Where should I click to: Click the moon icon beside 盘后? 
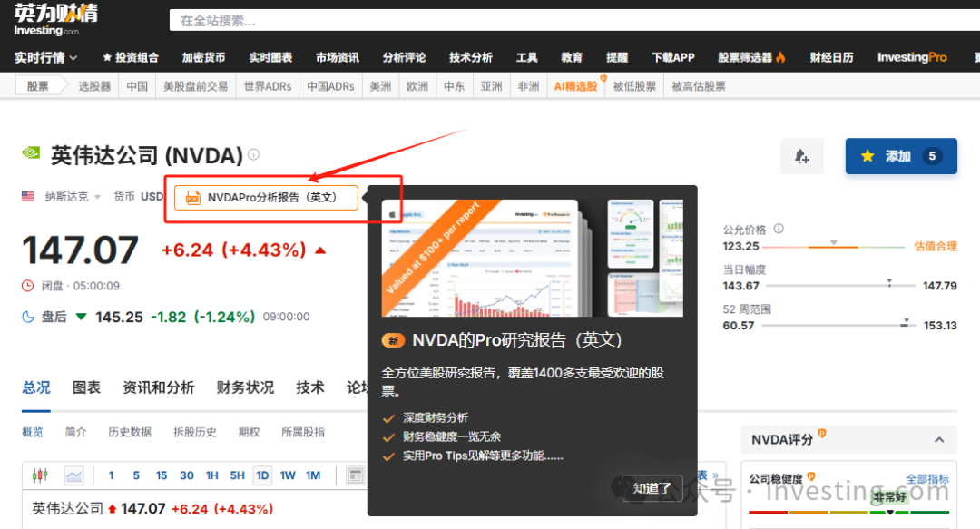point(28,317)
